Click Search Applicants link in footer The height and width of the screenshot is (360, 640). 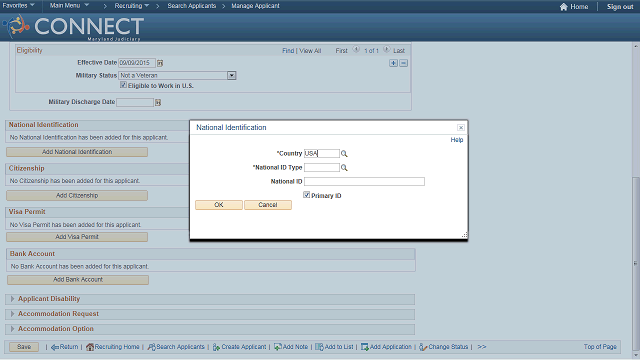(x=176, y=347)
